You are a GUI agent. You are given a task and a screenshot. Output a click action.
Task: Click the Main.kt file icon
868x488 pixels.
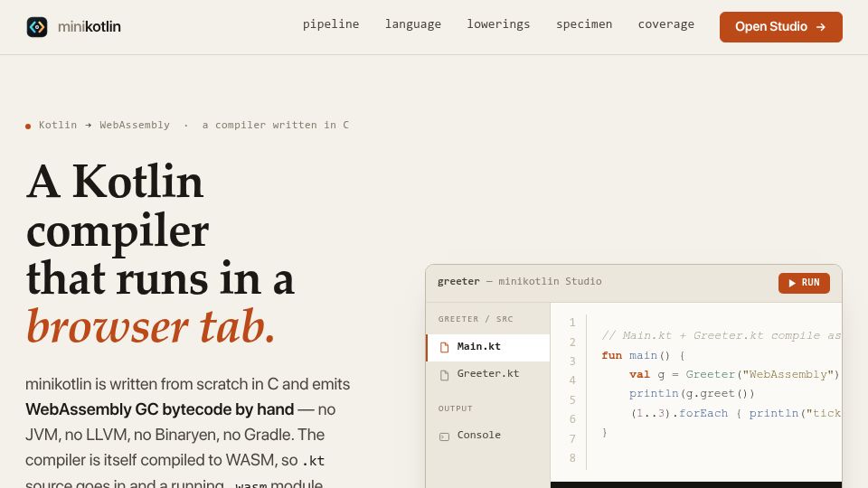click(444, 347)
